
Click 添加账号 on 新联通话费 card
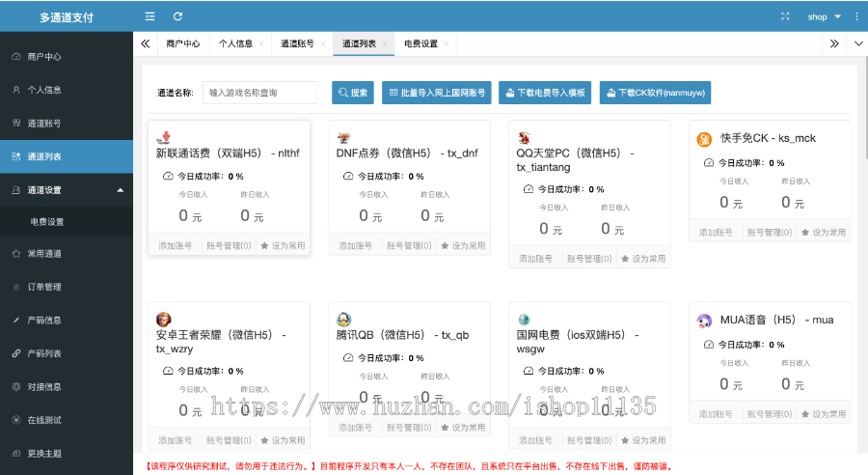[x=175, y=245]
